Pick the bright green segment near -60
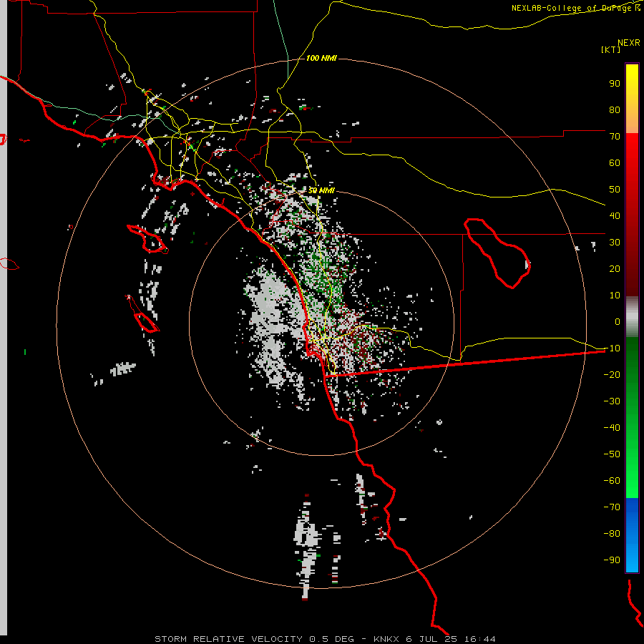Screen dimensions: 644x644 [x=632, y=481]
